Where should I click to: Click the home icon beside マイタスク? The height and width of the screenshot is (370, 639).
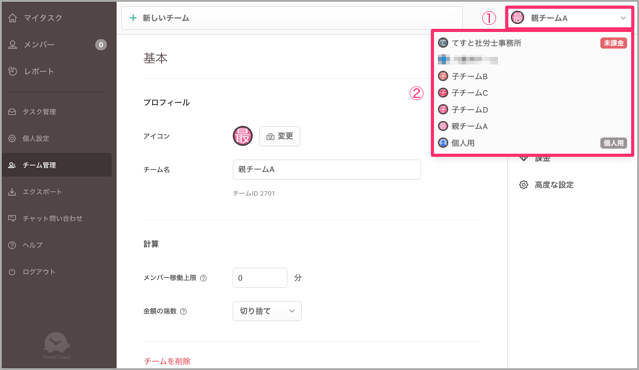[13, 18]
